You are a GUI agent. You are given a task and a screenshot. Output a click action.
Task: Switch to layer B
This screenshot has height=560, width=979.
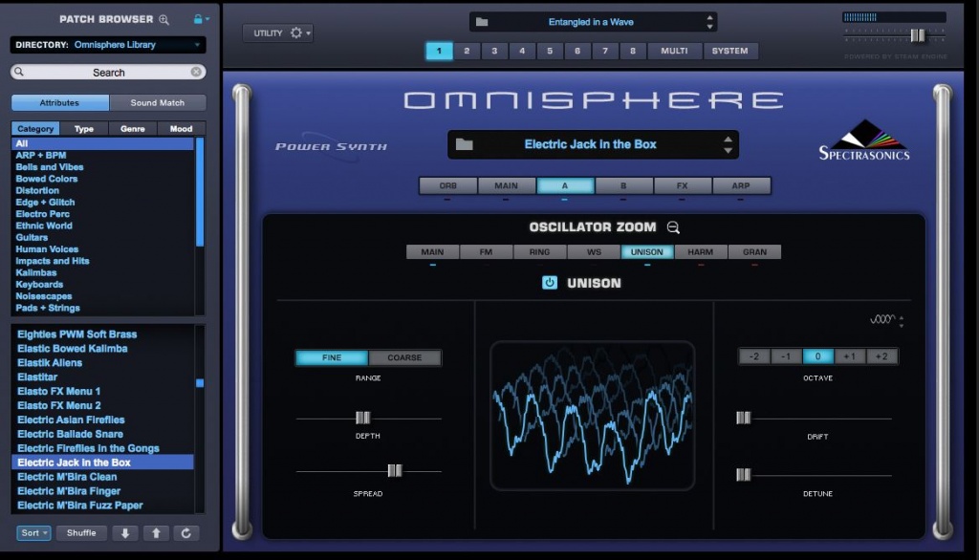pyautogui.click(x=623, y=186)
